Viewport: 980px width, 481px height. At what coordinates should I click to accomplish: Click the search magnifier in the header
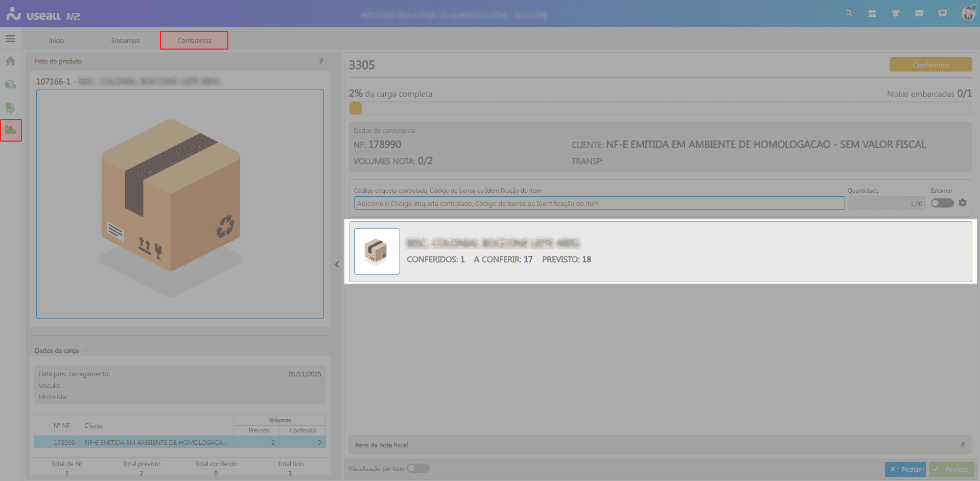click(849, 13)
